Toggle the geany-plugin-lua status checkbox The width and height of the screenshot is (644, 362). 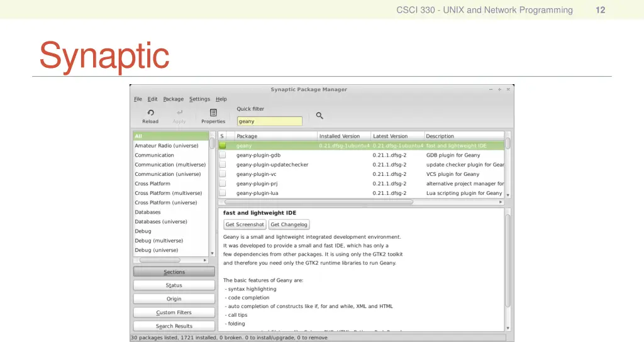[222, 193]
